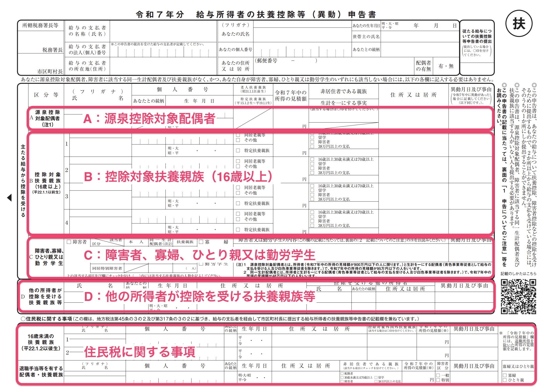554x392 pixels.
Task: Click the フリガナ field above あなたの氏名
Action: [302, 24]
